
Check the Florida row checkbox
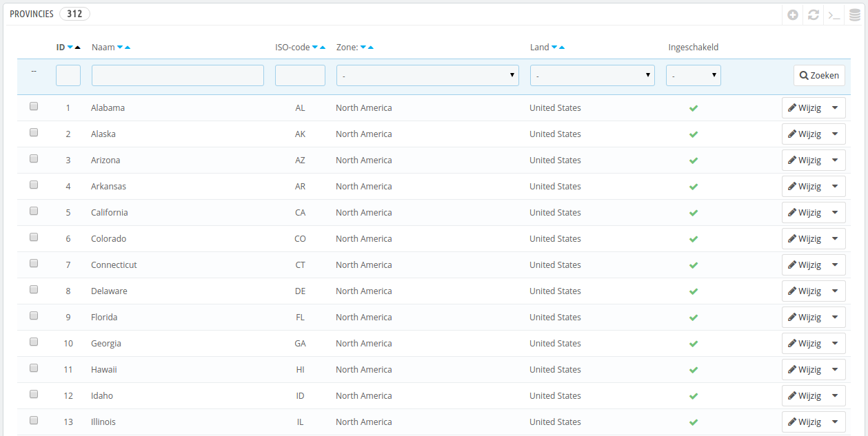click(34, 315)
